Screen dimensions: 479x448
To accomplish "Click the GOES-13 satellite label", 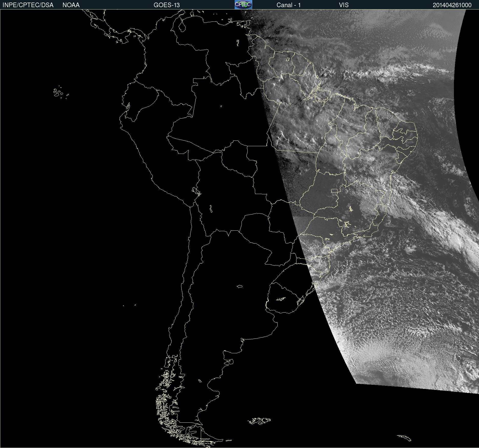I will point(167,5).
